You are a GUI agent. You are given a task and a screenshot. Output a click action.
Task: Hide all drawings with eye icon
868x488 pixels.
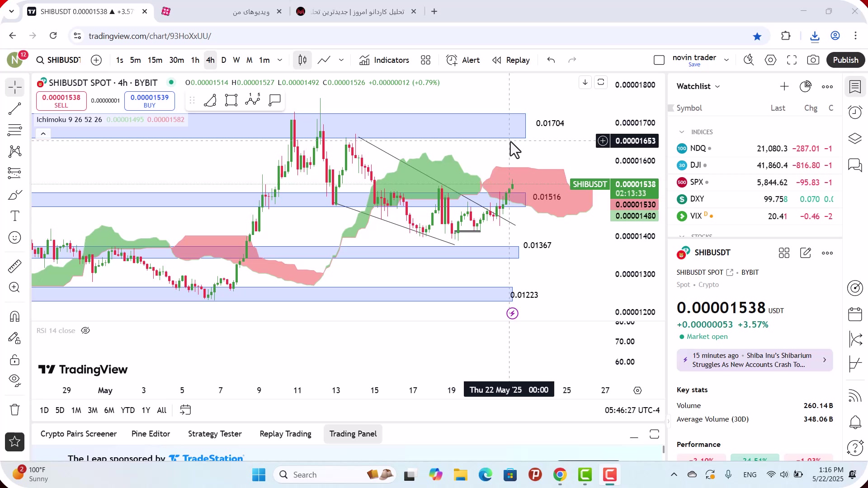pos(15,381)
